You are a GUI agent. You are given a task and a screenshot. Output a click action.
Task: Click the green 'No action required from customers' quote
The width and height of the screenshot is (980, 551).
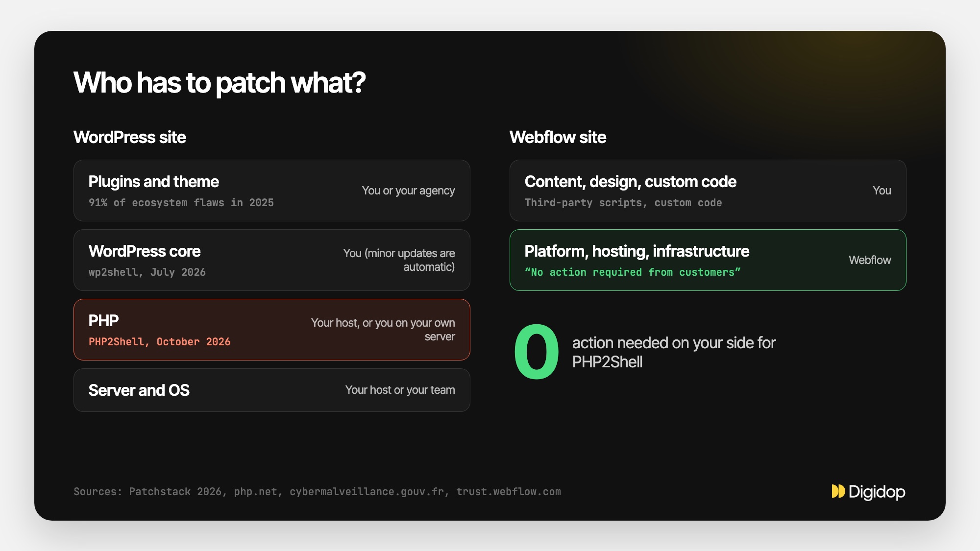pos(633,272)
